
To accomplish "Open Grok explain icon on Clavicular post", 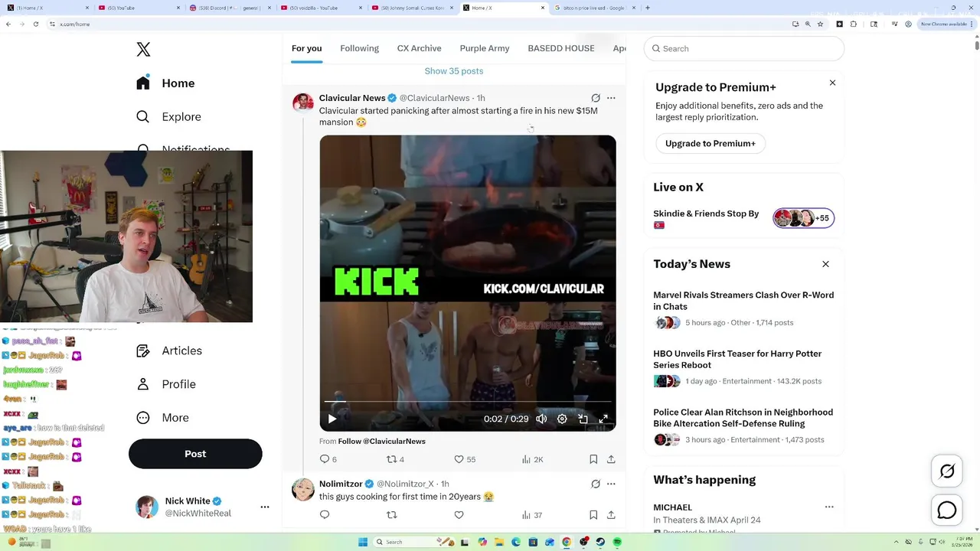I will [x=596, y=98].
